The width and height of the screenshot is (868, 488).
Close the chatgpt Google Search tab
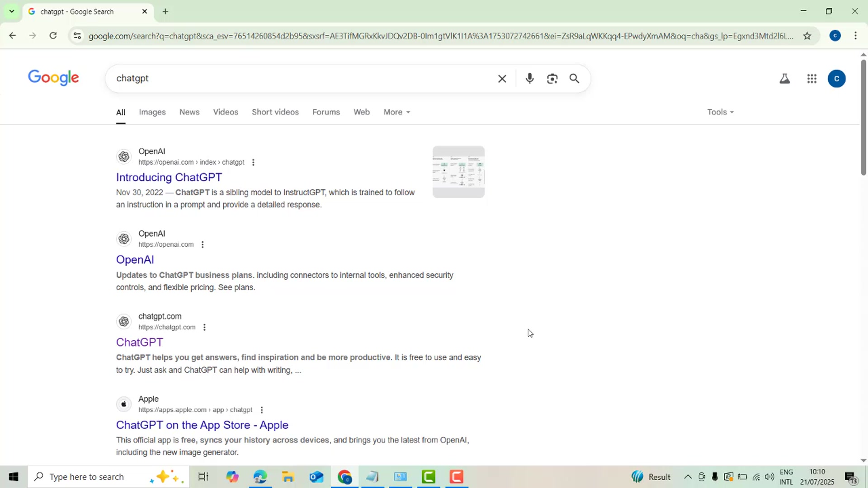point(145,11)
